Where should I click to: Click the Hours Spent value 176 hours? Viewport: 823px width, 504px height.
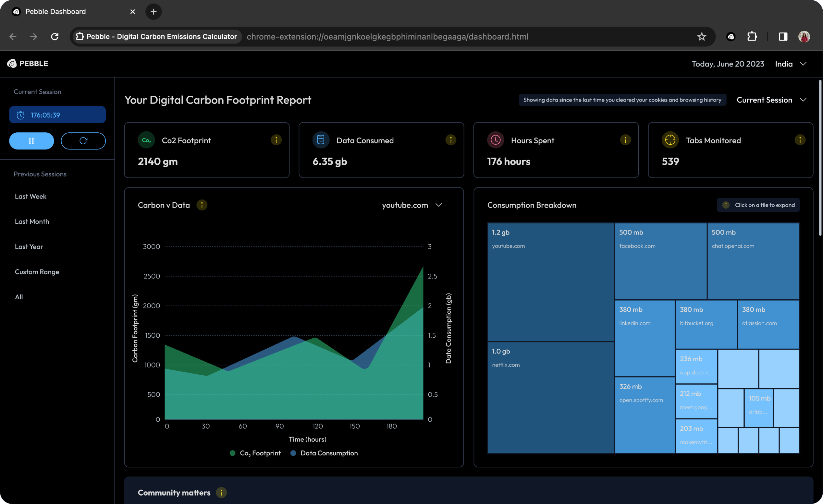[509, 162]
